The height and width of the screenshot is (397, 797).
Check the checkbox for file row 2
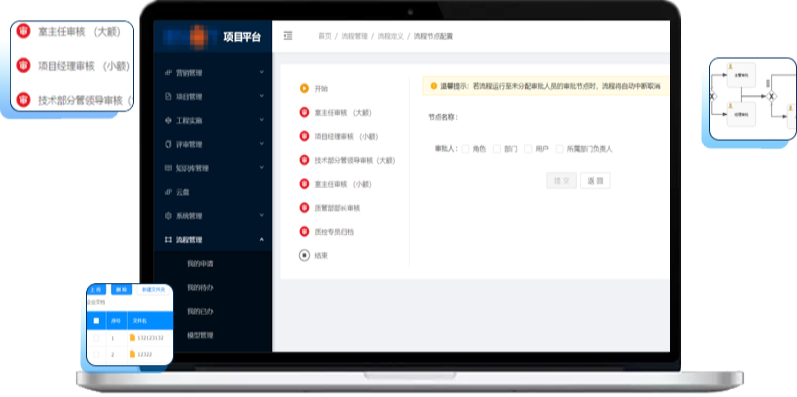[96, 354]
